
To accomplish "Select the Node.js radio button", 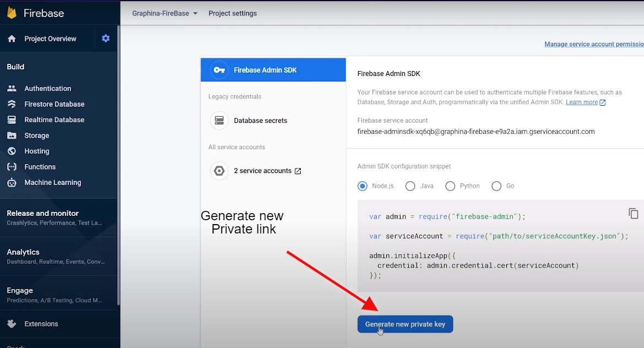I will (x=362, y=186).
